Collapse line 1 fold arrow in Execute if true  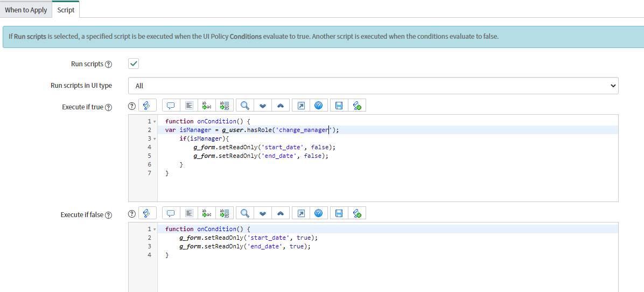[x=155, y=122]
